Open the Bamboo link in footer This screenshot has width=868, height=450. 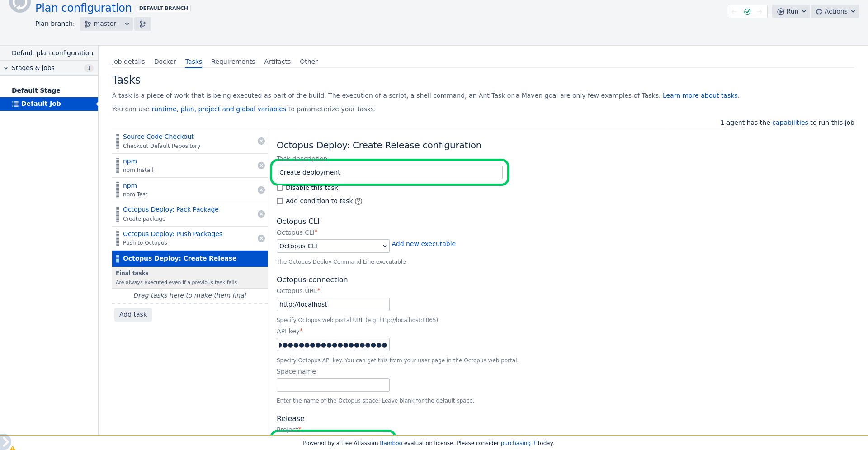click(x=391, y=443)
